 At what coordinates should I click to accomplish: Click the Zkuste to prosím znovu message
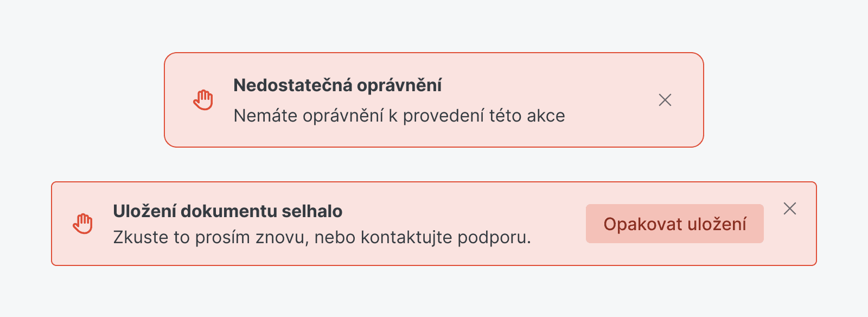pos(321,237)
